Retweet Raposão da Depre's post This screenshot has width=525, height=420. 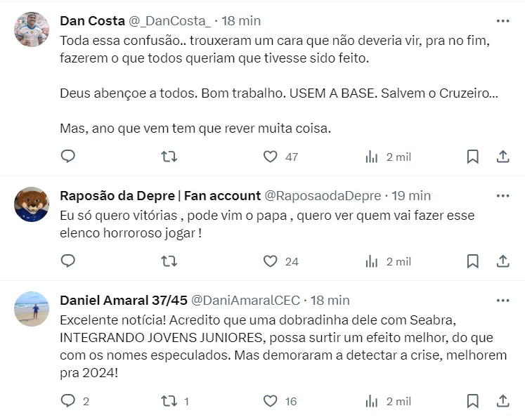(169, 261)
